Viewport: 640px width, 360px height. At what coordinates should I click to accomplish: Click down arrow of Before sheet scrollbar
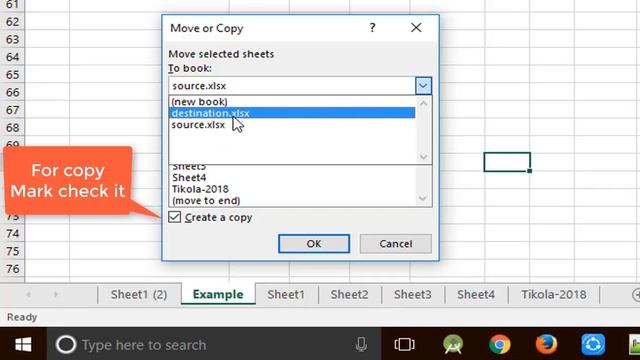coord(423,199)
